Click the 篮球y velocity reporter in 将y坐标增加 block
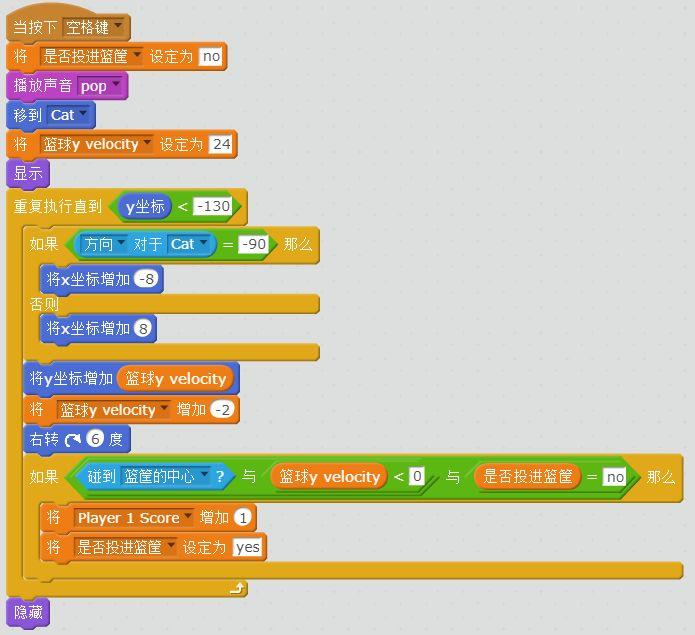Viewport: 695px width, 635px height. click(x=175, y=378)
